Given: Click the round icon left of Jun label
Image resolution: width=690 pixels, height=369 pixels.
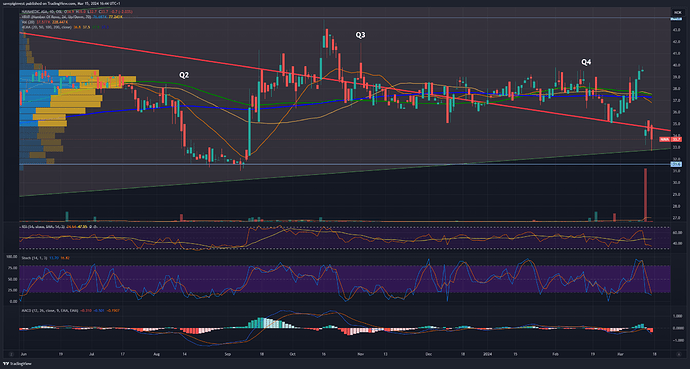Looking at the screenshot, I should coord(12,354).
